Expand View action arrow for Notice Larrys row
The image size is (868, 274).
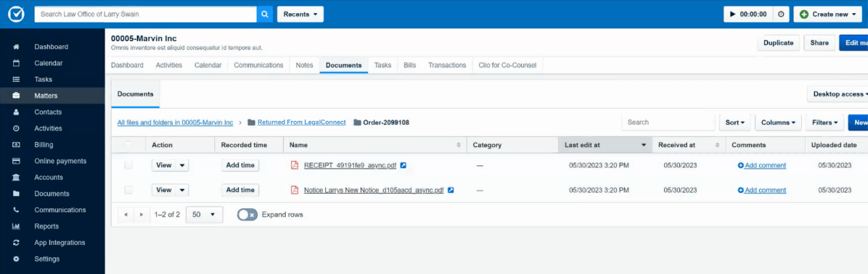point(183,190)
